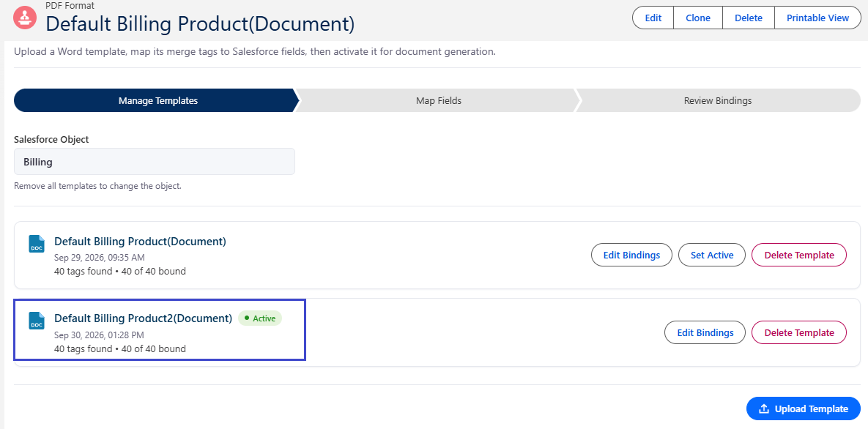Clone this PDF format record
This screenshot has height=429, width=868.
(x=698, y=18)
